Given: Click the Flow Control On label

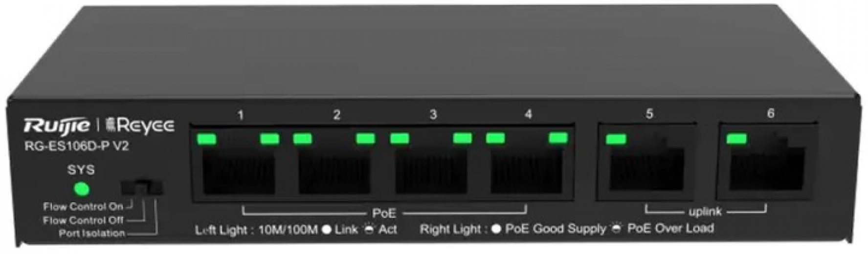Looking at the screenshot, I should 83,207.
